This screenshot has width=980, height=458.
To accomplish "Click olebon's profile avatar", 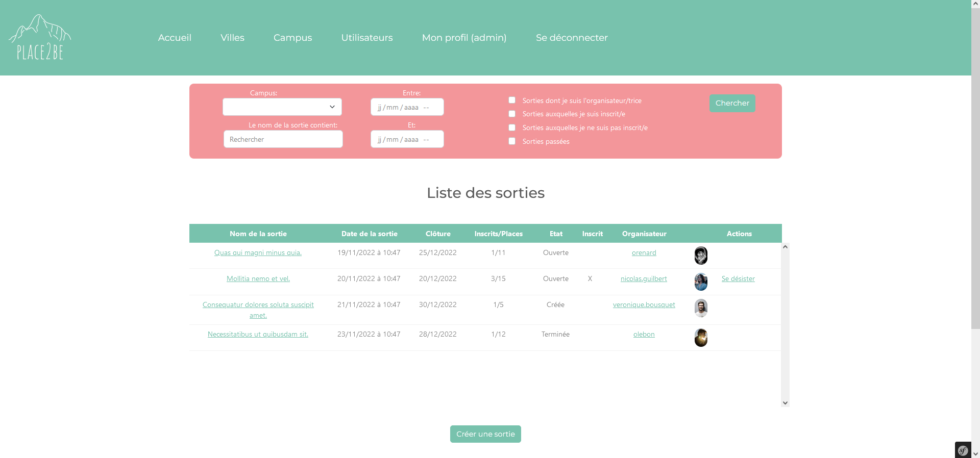I will pyautogui.click(x=701, y=338).
